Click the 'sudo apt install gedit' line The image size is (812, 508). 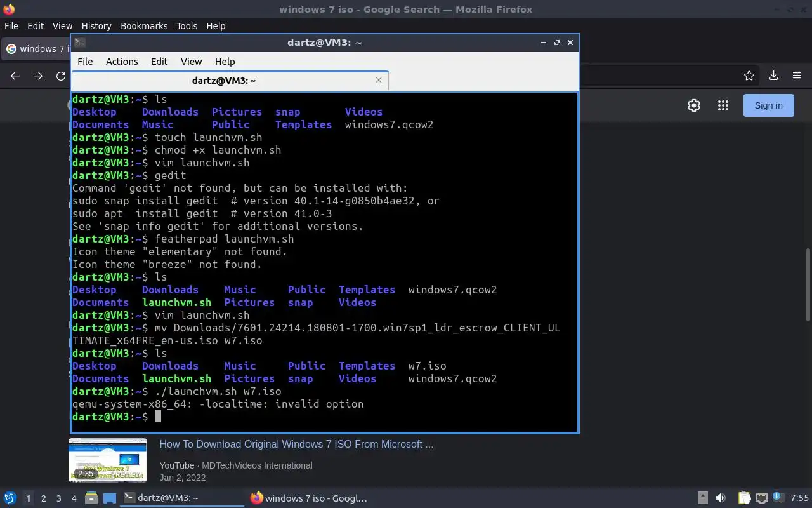coord(202,213)
